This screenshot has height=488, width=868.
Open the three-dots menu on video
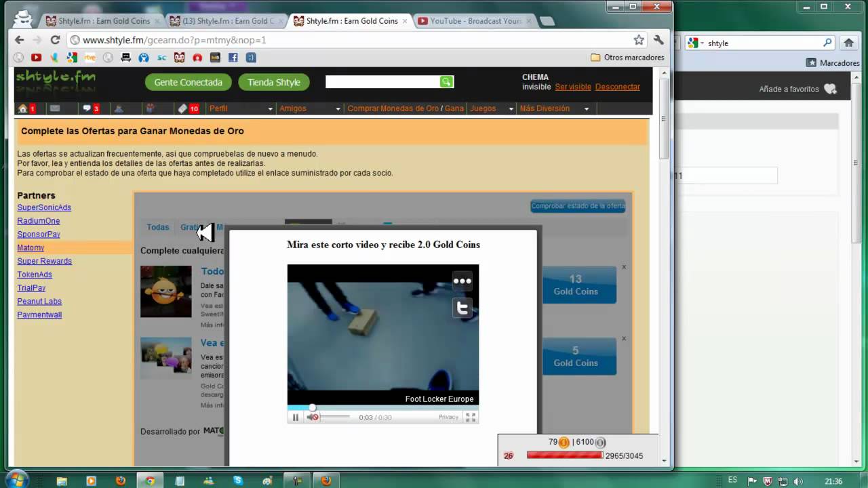(x=462, y=281)
